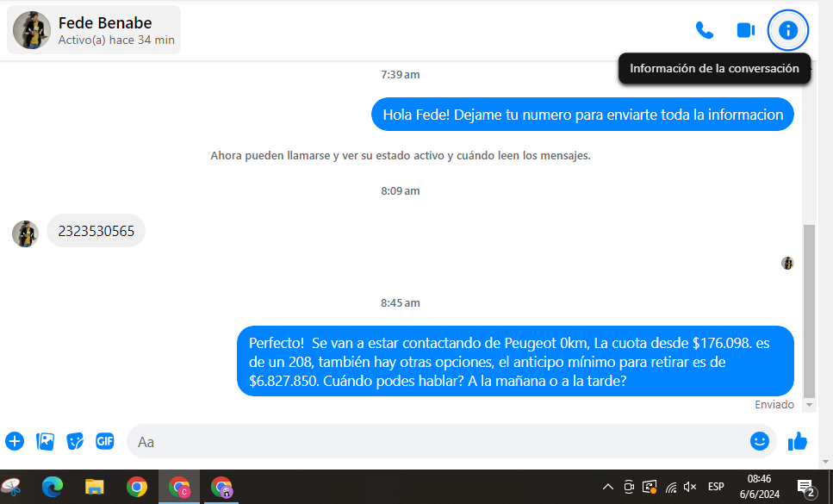Change ESP input language

tap(716, 487)
